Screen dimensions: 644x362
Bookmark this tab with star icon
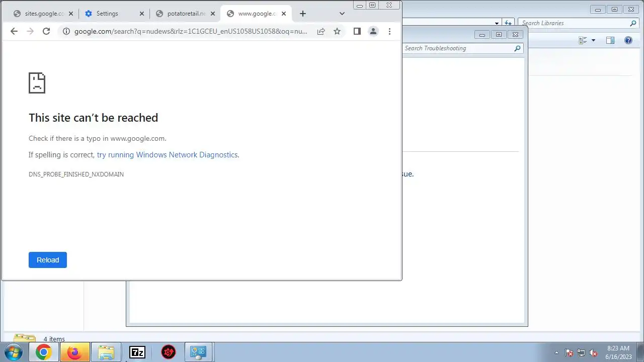(x=337, y=31)
